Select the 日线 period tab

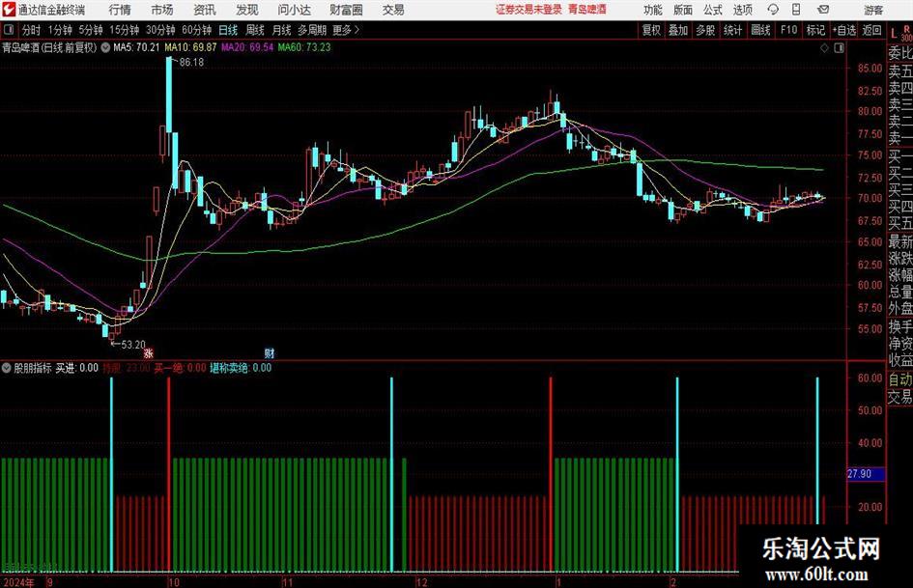click(x=228, y=30)
